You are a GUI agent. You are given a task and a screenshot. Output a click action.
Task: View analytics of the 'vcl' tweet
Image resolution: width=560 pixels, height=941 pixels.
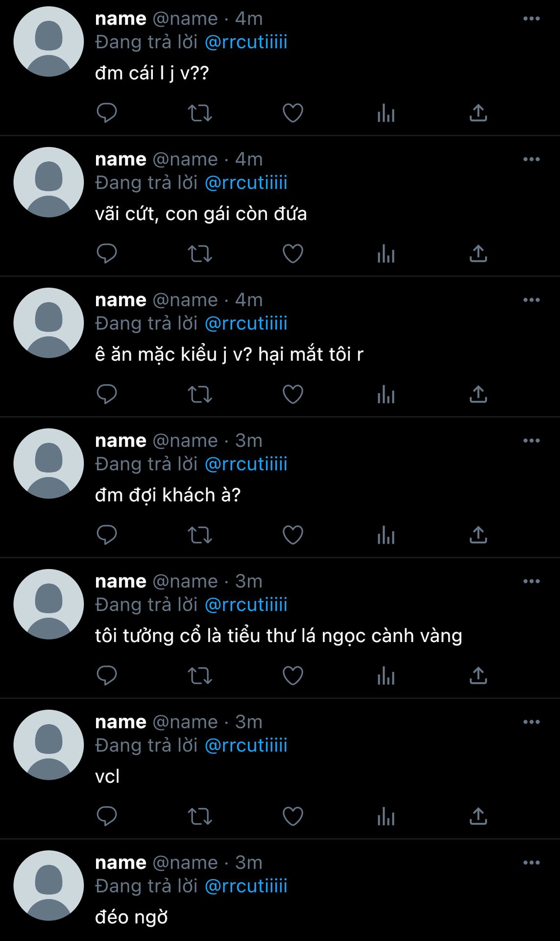click(x=386, y=817)
